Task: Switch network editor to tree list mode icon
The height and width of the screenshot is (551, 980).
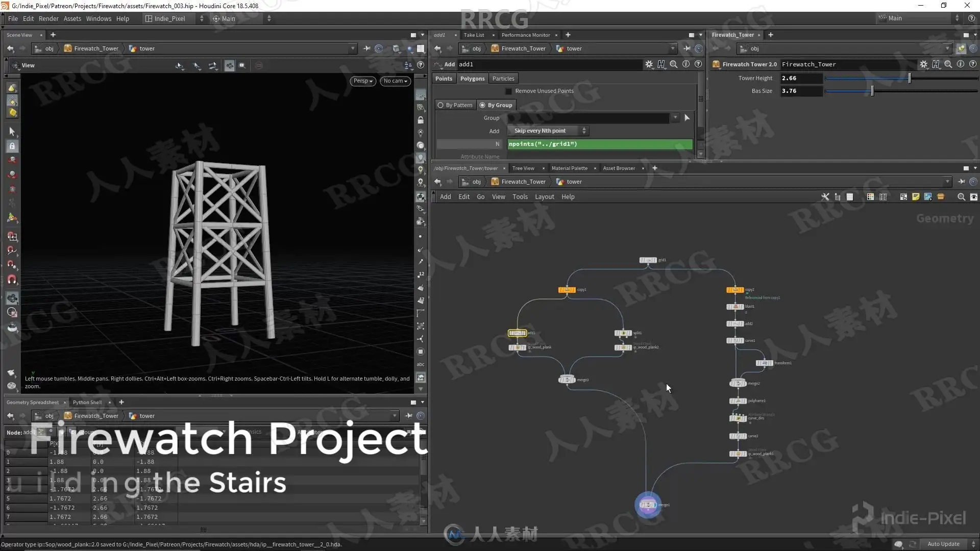Action: coord(838,197)
